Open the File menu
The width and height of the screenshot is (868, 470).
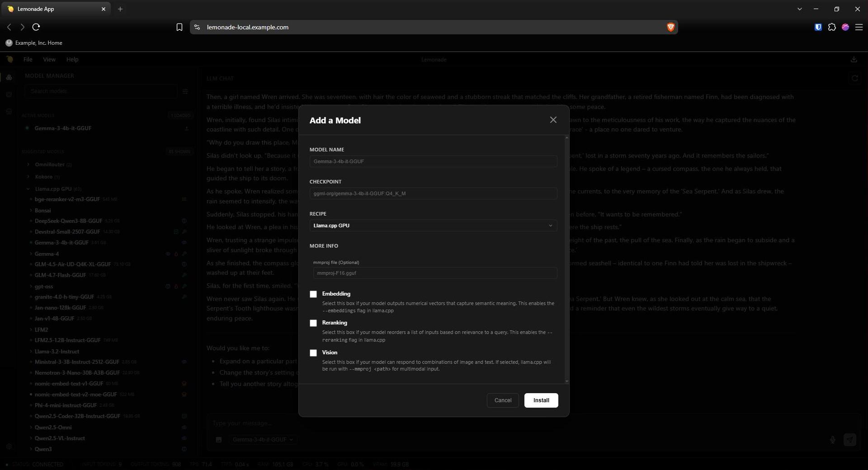point(28,59)
